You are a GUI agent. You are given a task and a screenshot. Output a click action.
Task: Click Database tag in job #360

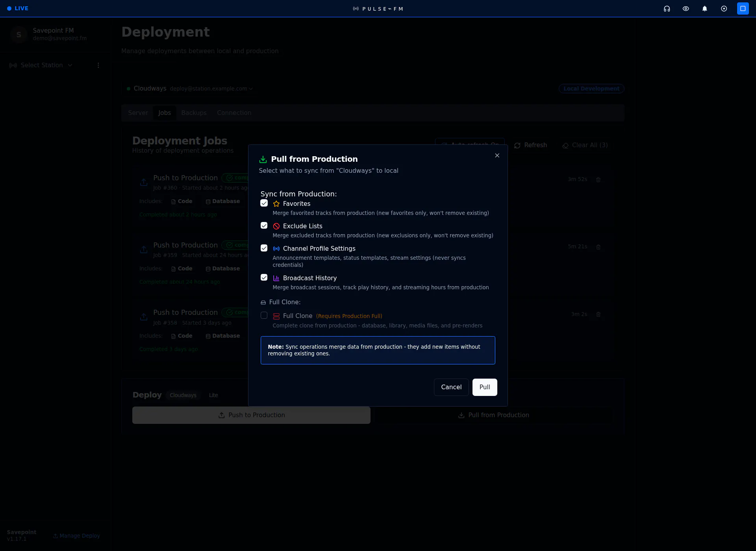pos(222,201)
